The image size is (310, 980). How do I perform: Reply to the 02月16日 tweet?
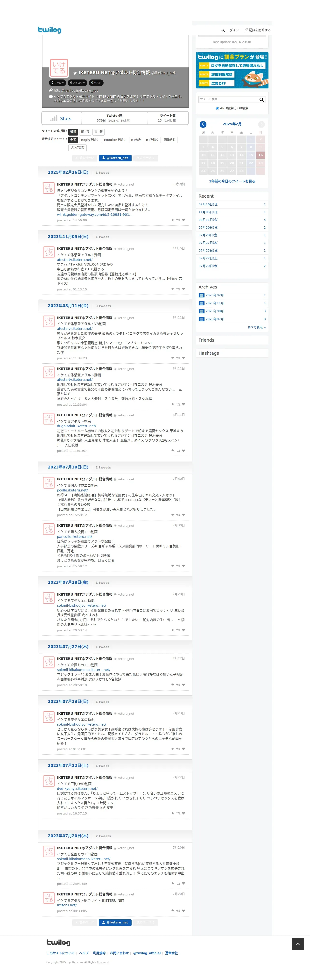coord(173,220)
